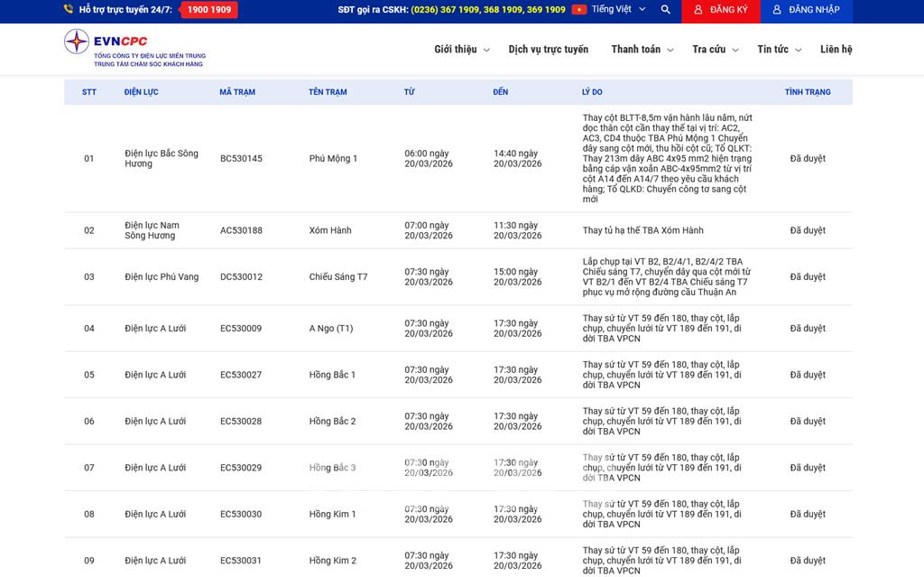Select station code BC530145 cell
This screenshot has height=577, width=924.
[x=241, y=159]
